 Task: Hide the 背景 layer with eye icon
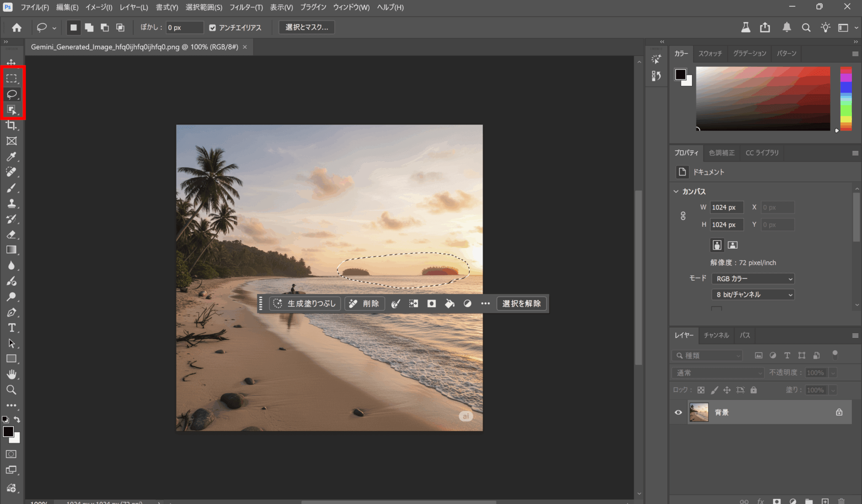[678, 412]
